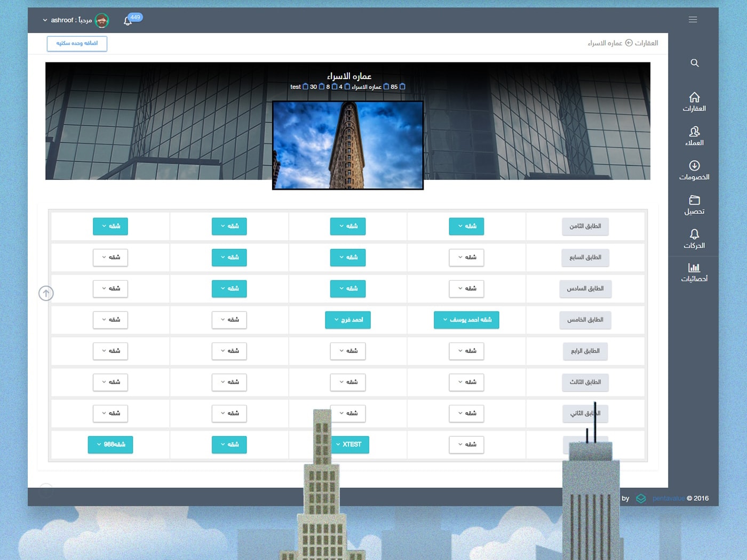Open the العقارات home icon in sidebar

tap(694, 101)
